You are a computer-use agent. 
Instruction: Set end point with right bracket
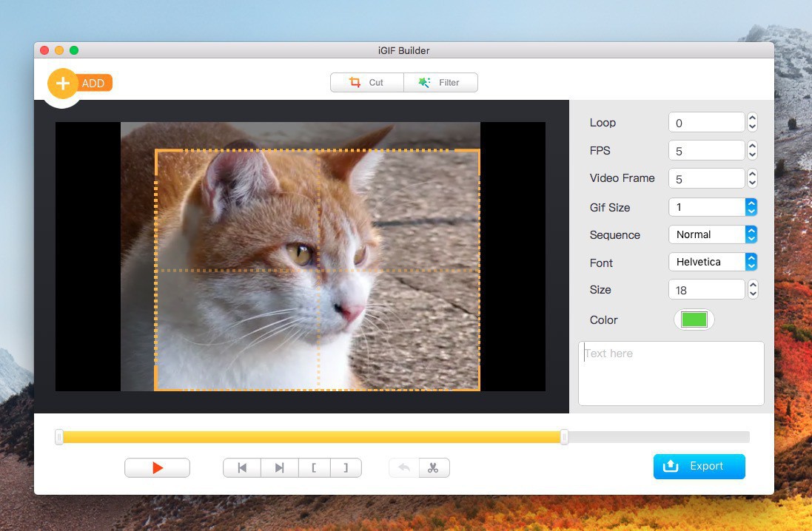[344, 467]
